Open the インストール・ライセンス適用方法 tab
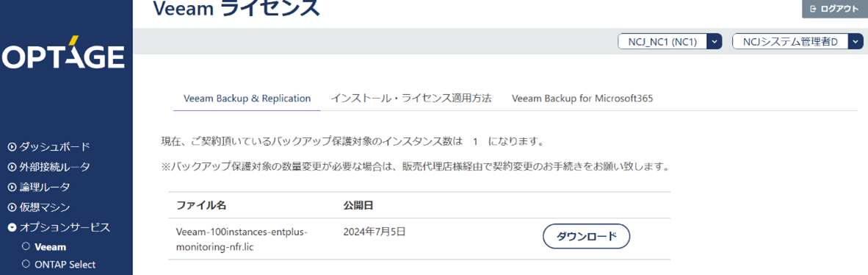 (411, 99)
